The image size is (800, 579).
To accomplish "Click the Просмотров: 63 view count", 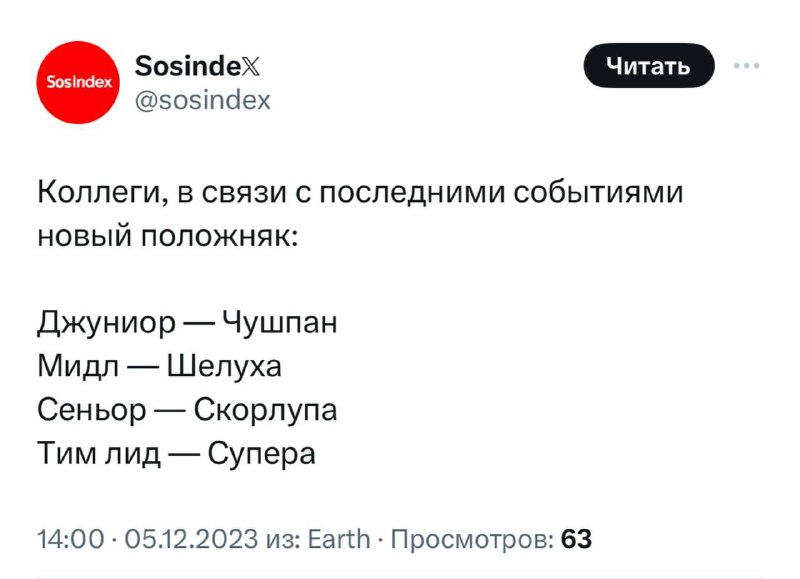I will click(x=491, y=539).
